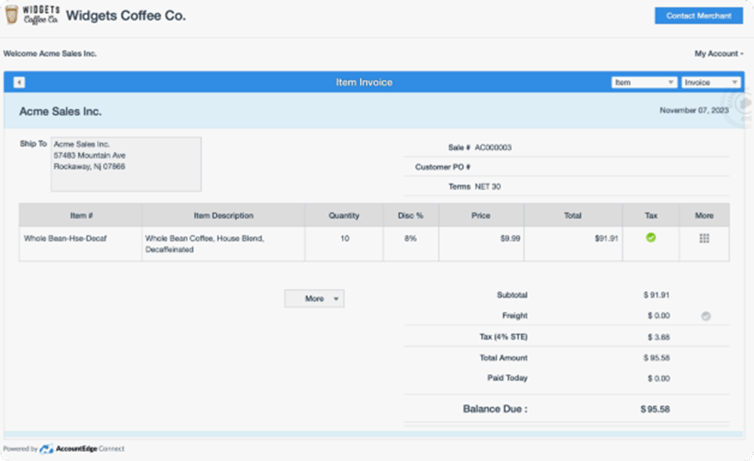Expand the More dropdown below the table

[x=314, y=298]
